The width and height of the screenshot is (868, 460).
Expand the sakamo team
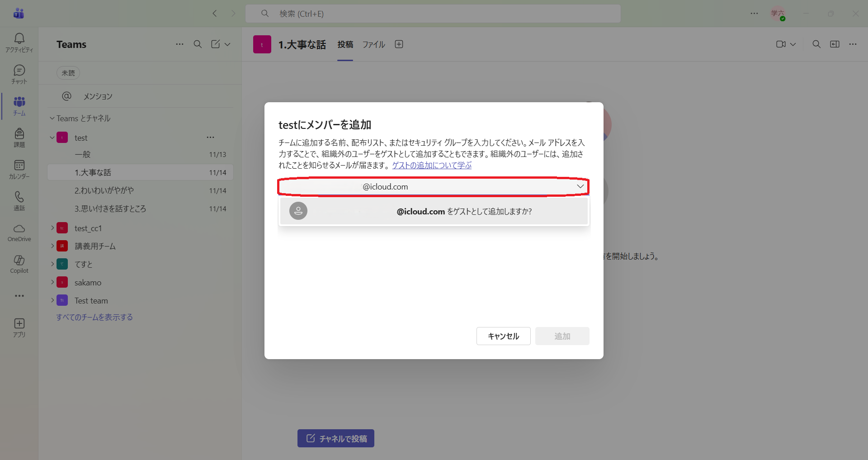(52, 282)
